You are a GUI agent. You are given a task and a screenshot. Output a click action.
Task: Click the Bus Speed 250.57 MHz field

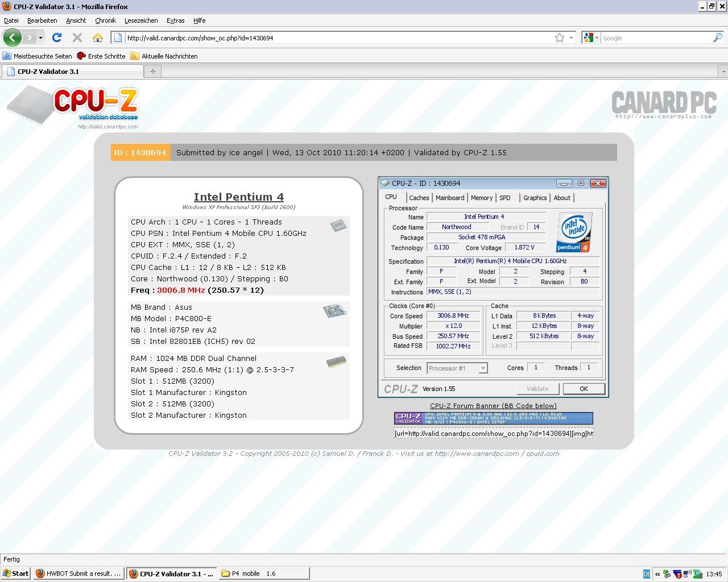click(x=453, y=336)
